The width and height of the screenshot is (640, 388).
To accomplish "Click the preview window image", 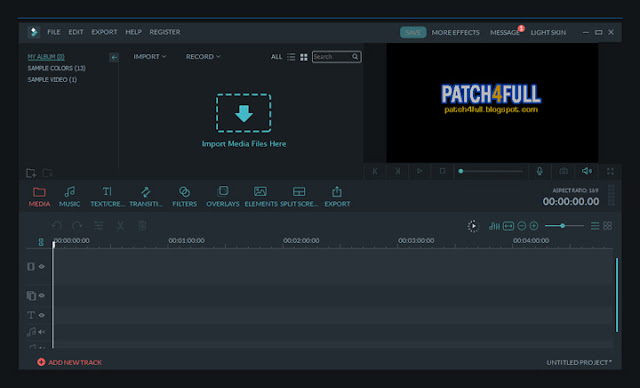I will (x=492, y=103).
